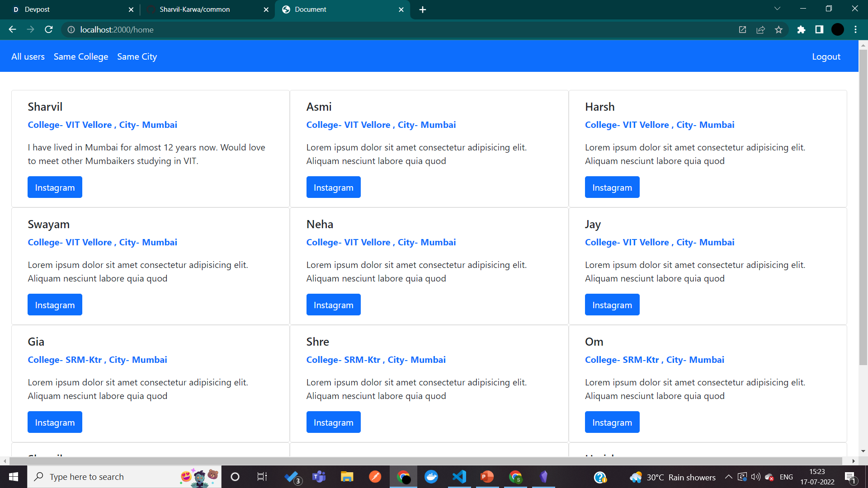The image size is (868, 488).
Task: Go back to previous page
Action: [x=12, y=29]
